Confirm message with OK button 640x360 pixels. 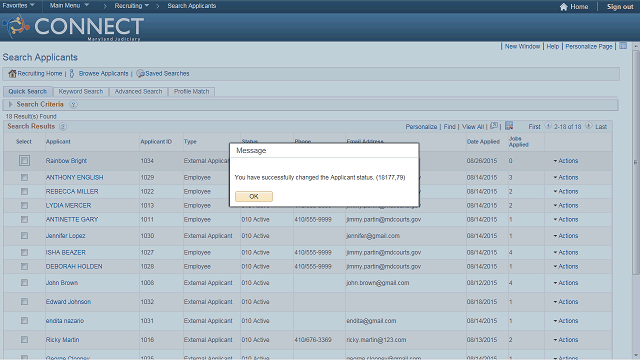(254, 196)
